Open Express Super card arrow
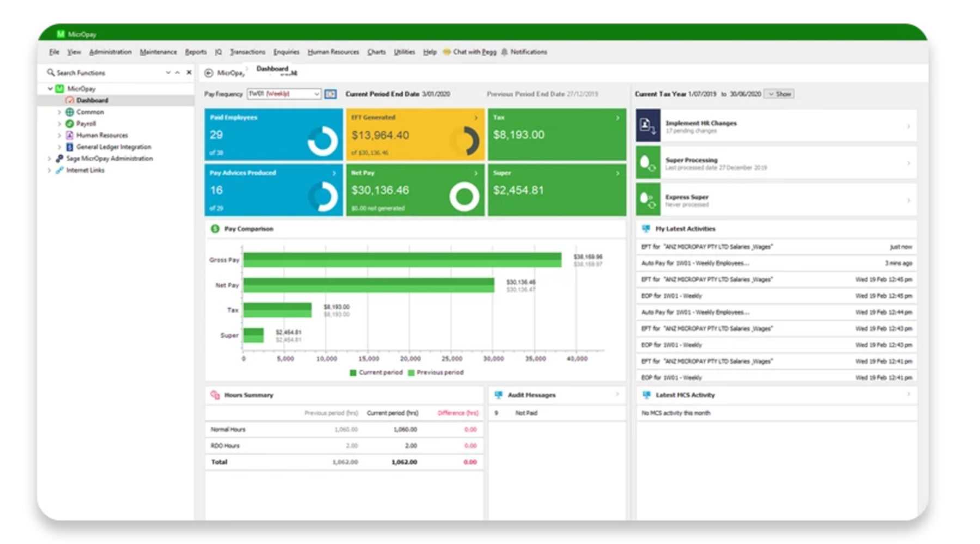980x544 pixels. (x=908, y=200)
